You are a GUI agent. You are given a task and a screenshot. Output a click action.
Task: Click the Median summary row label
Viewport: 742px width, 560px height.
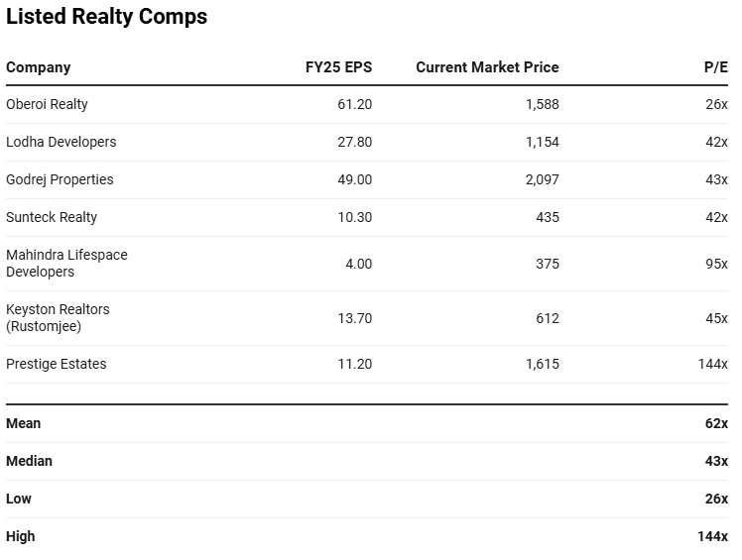pyautogui.click(x=29, y=461)
